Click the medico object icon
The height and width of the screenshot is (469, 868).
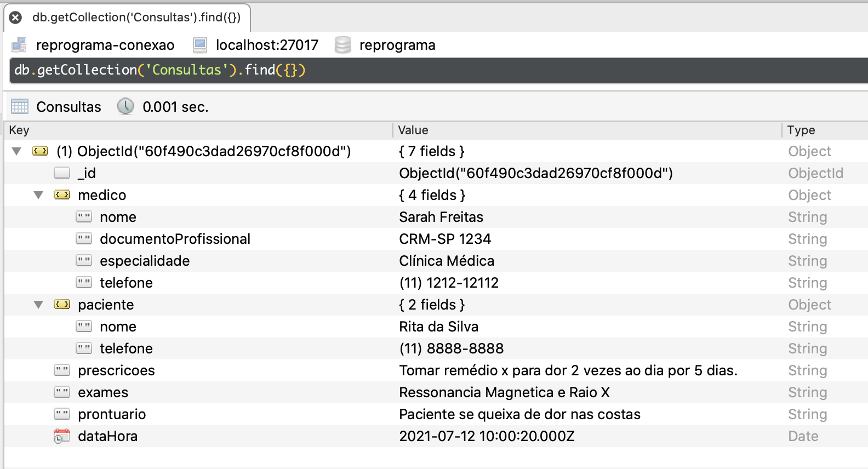[x=62, y=195]
